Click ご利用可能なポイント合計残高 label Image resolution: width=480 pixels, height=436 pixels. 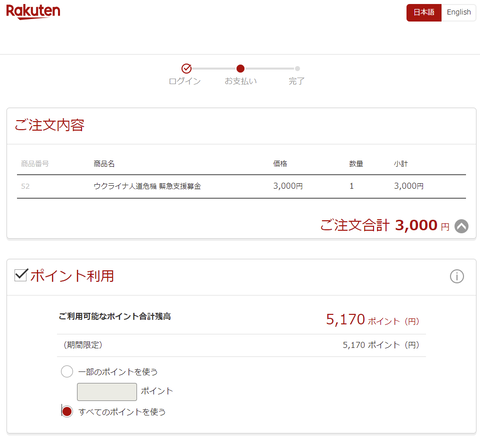tap(115, 316)
